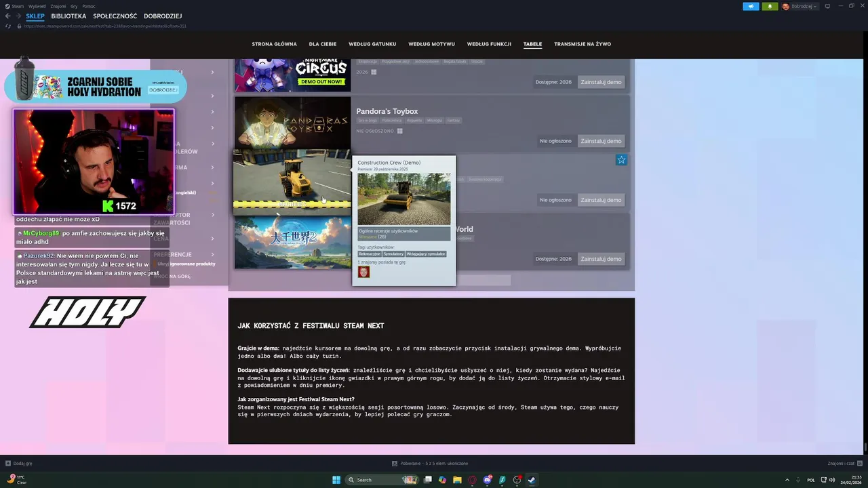Viewport: 868px width, 488px height.
Task: Open the Chinese-titled game thumbnail
Action: pyautogui.click(x=293, y=243)
